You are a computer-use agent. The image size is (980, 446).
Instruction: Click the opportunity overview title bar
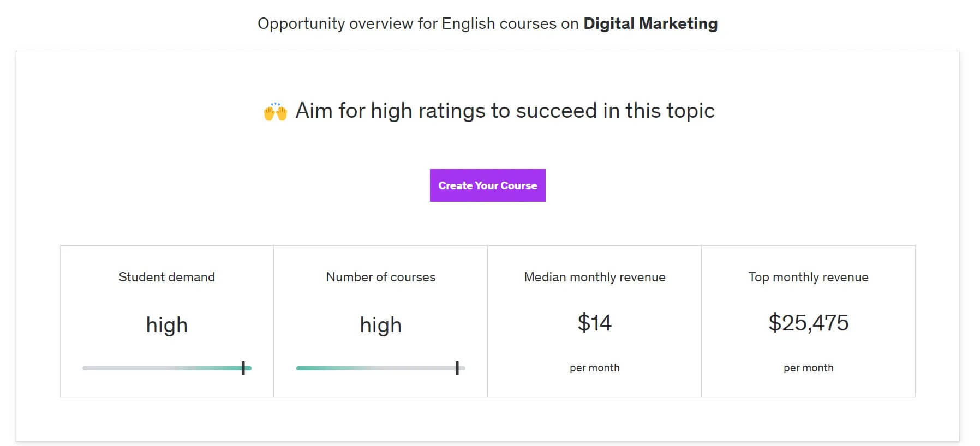pos(487,23)
